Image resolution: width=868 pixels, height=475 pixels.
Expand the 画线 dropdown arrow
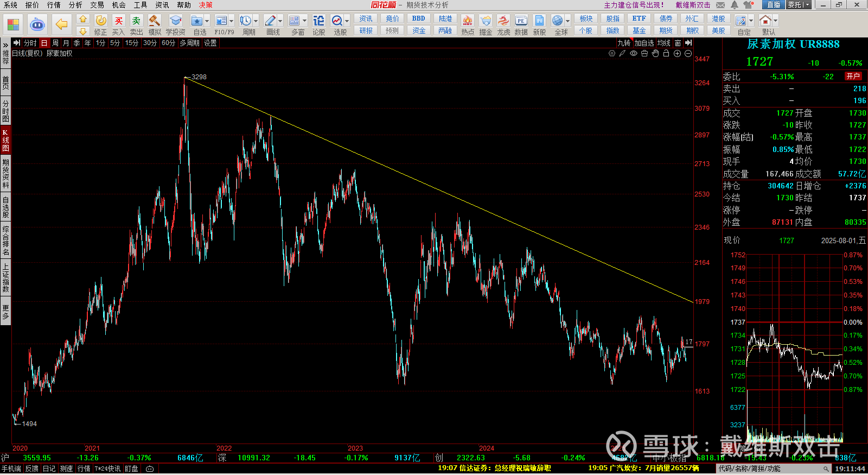(280, 21)
